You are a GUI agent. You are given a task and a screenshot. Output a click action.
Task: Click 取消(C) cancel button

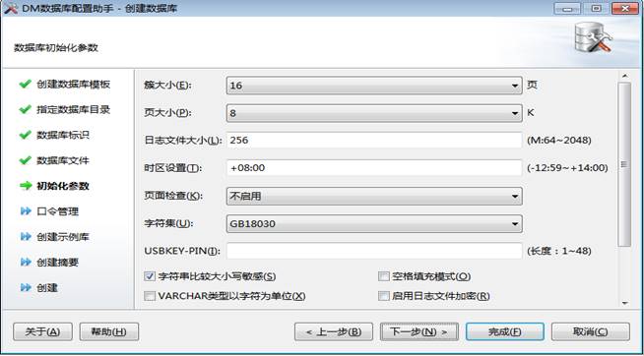click(591, 331)
